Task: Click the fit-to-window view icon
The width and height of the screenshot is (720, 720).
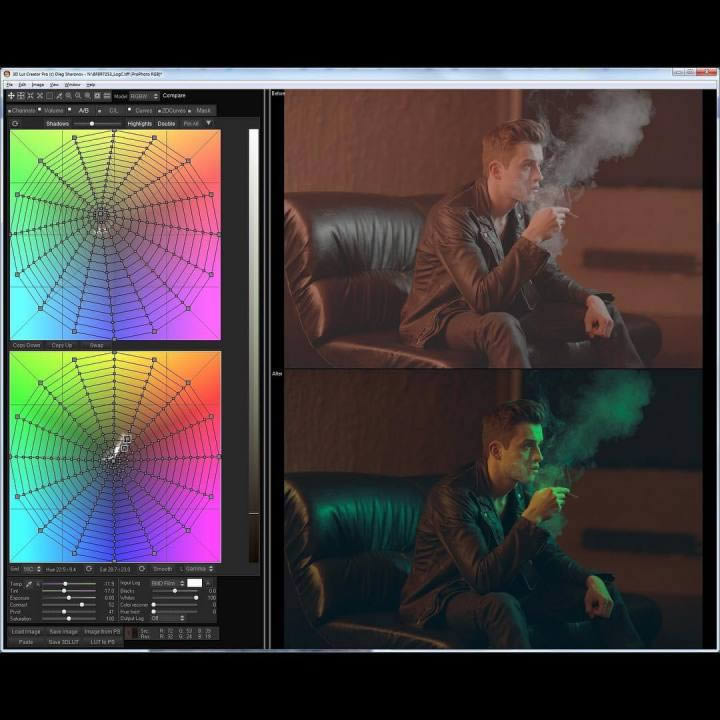Action: [x=97, y=96]
